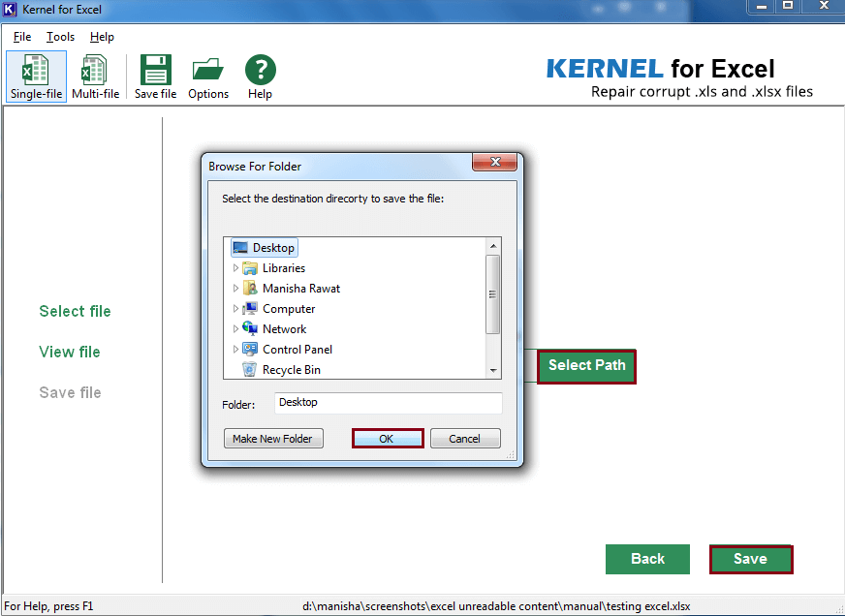845x616 pixels.
Task: Select Desktop in the folder tree
Action: click(x=264, y=248)
